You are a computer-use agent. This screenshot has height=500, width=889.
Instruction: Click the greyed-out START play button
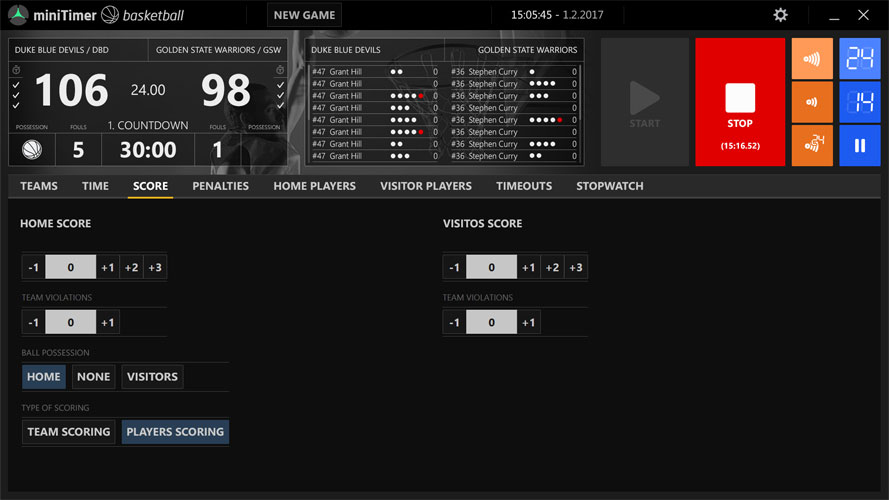[645, 102]
